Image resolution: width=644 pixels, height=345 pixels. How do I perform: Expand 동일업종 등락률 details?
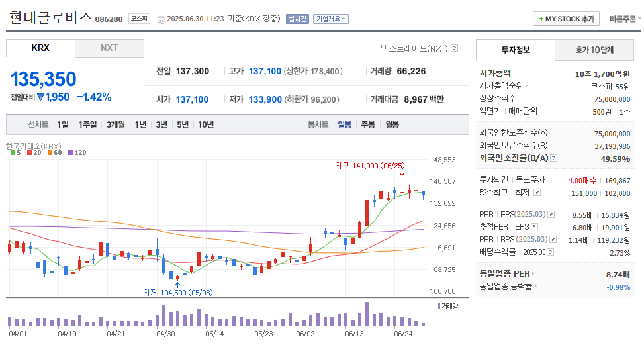[535, 286]
